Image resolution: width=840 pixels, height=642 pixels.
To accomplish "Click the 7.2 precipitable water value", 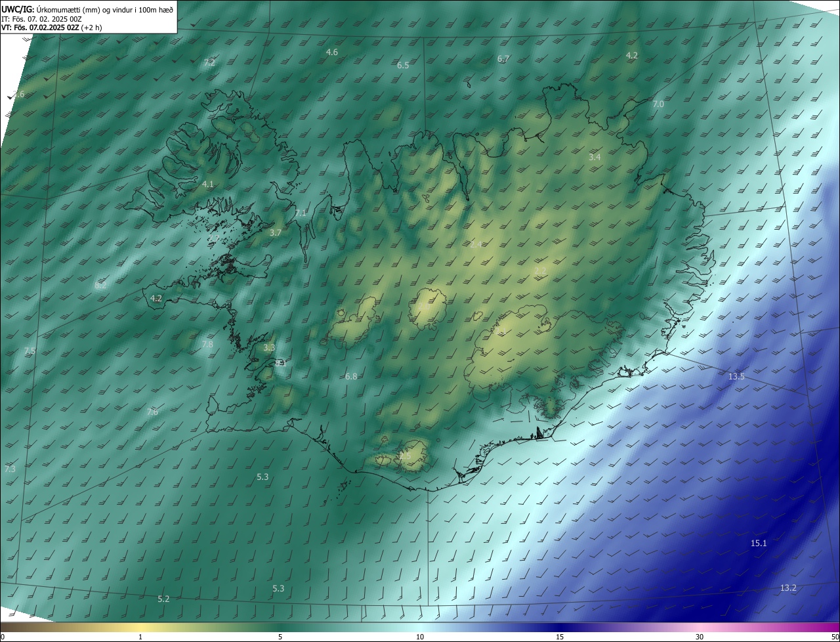I will coord(209,63).
